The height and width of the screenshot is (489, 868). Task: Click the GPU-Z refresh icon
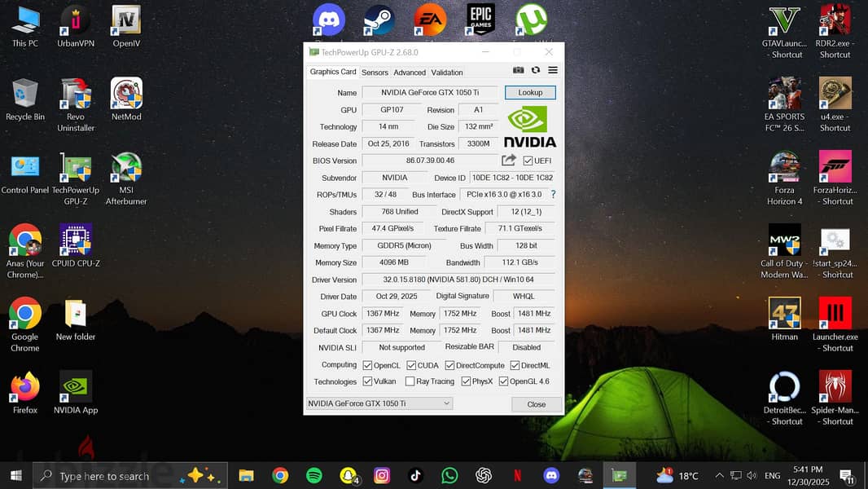point(535,70)
